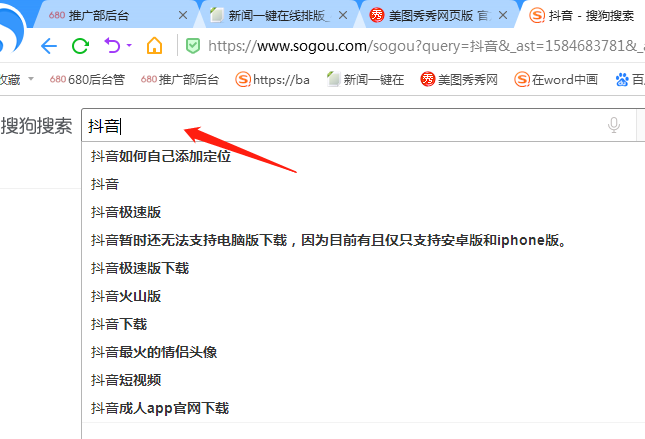This screenshot has height=439, width=645.
Task: Click the sogou.com address bar URL
Action: [x=426, y=46]
